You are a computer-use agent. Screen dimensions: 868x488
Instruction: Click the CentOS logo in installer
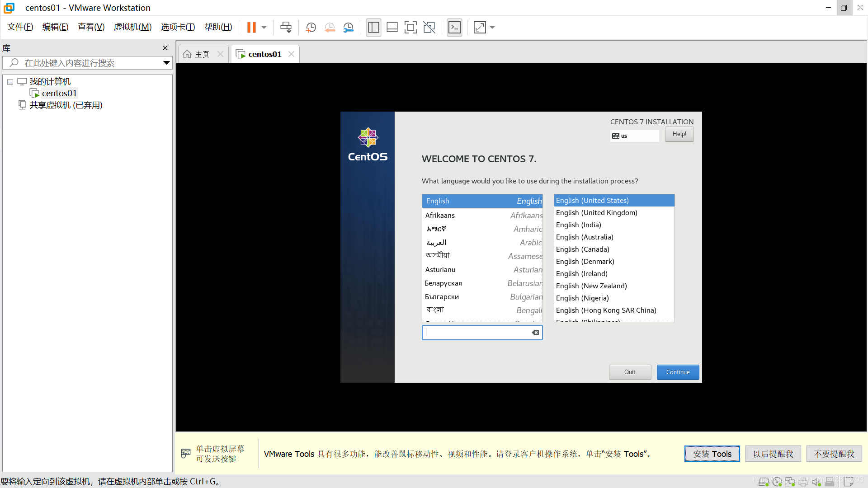pos(368,145)
